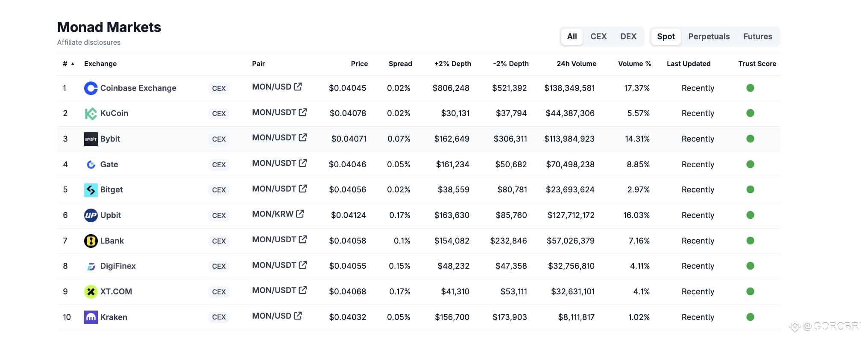Sort by the Trust Score header
Screen dimensions: 868x337
pos(757,64)
